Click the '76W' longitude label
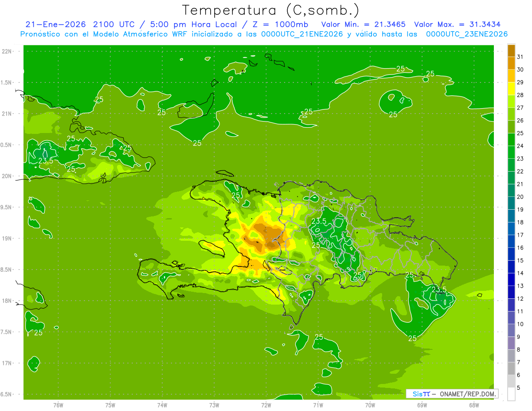The width and height of the screenshot is (532, 411). pos(58,405)
